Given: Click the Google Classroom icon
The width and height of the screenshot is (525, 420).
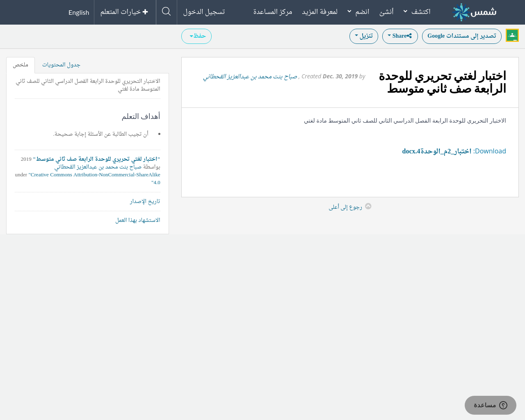Looking at the screenshot, I should 512,35.
